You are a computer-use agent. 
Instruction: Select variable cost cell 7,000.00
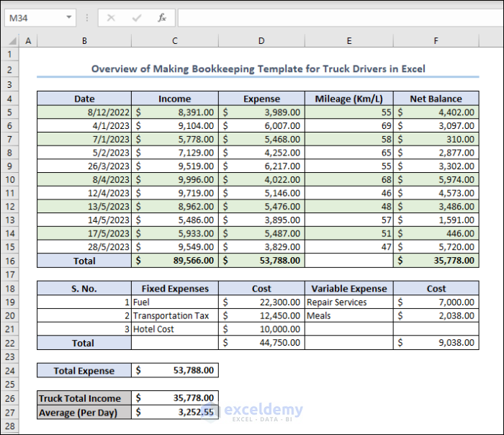(x=436, y=302)
